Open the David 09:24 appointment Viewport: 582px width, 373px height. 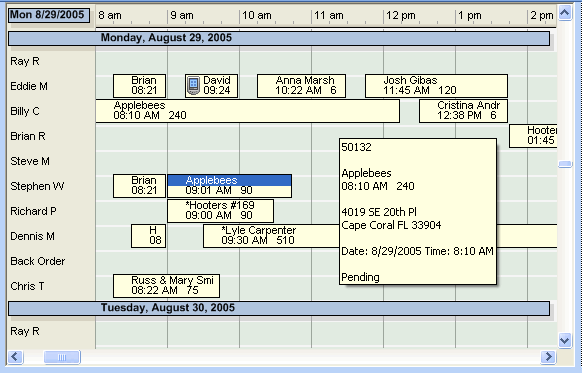tap(212, 86)
